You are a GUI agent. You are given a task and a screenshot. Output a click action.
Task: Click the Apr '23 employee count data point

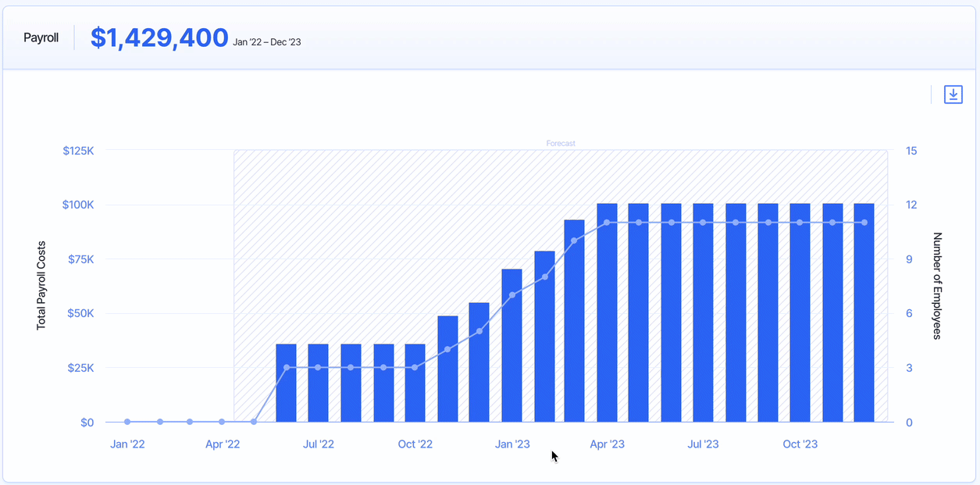pos(607,223)
